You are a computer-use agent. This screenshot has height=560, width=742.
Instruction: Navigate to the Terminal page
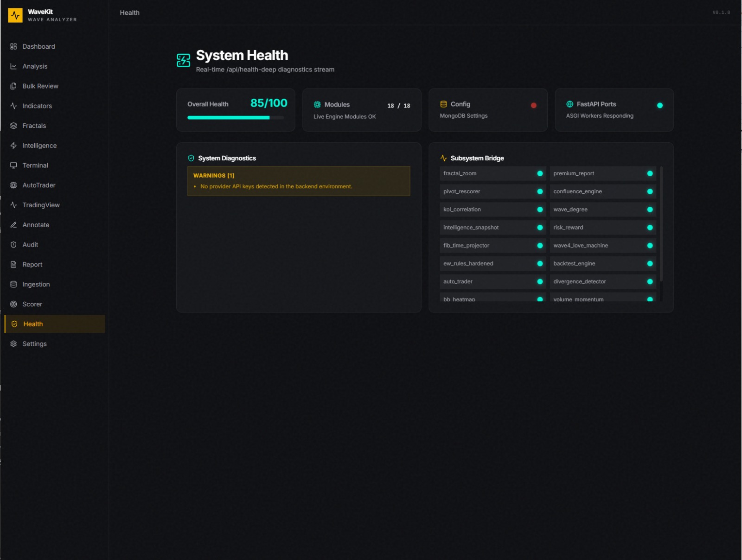pos(55,165)
